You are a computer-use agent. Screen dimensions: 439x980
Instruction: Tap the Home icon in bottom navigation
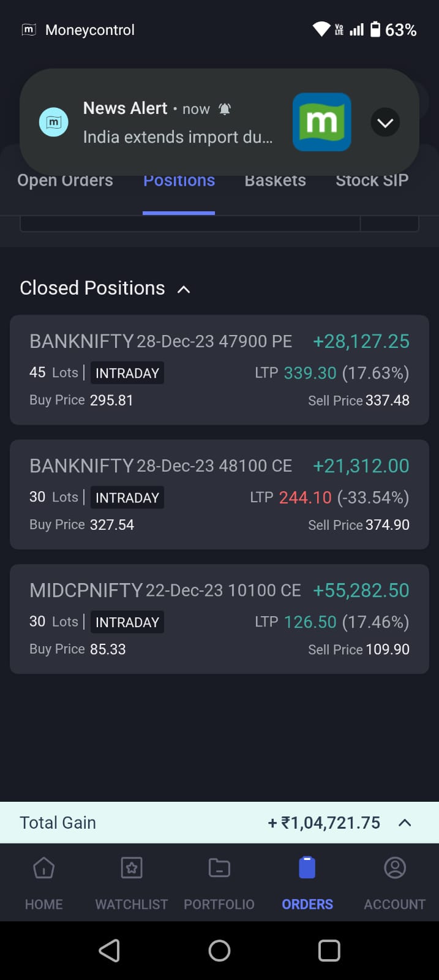click(x=43, y=868)
